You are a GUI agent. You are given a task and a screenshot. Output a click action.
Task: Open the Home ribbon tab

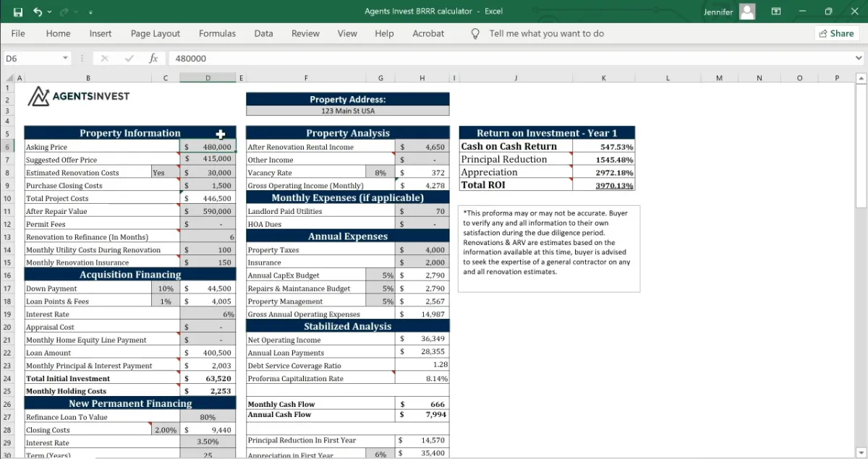pyautogui.click(x=58, y=33)
